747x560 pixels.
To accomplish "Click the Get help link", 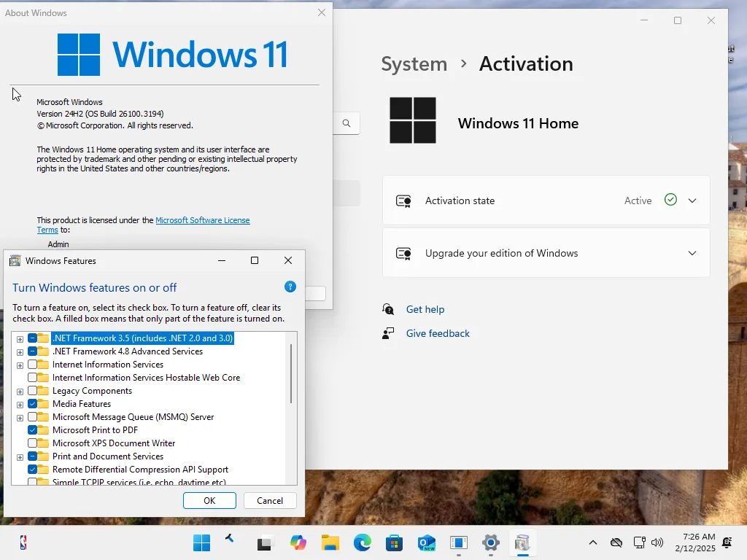I will coord(425,309).
